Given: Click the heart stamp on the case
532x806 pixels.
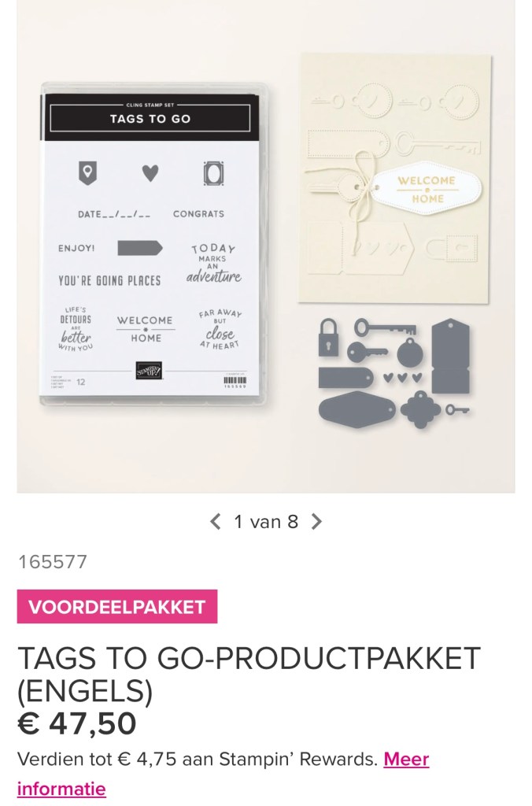Looking at the screenshot, I should (x=150, y=173).
